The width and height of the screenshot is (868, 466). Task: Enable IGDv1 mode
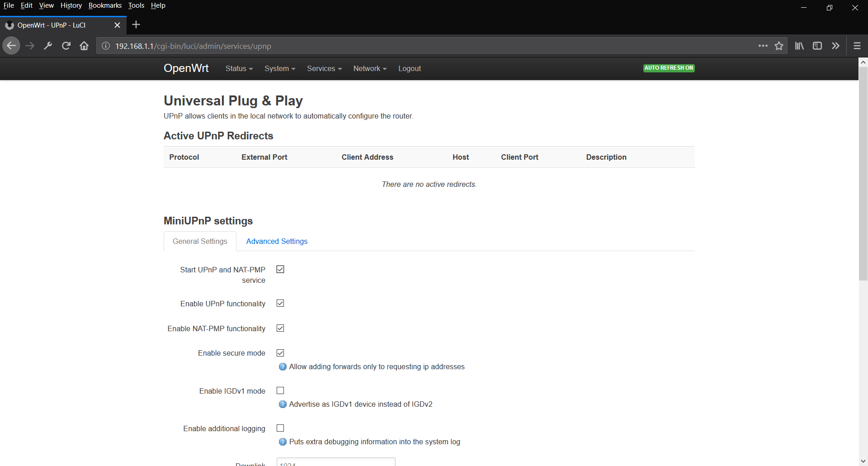click(x=280, y=390)
